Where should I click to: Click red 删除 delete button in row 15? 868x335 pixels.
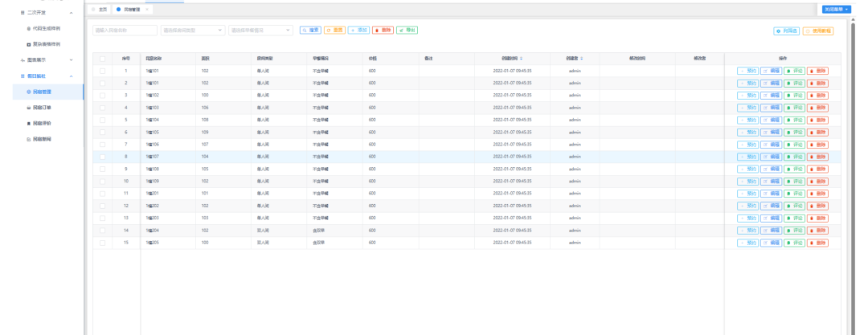coord(817,243)
